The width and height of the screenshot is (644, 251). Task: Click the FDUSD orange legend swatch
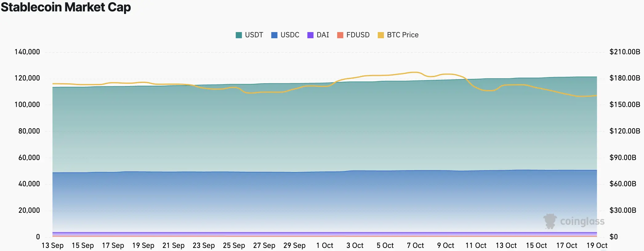tap(340, 35)
